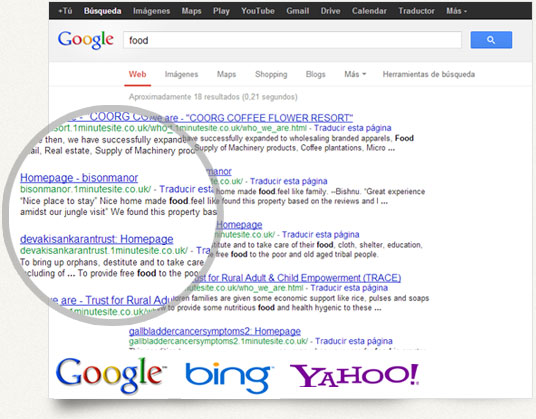Expand the Más dropdown in top bar
536x419 pixels.
456,11
